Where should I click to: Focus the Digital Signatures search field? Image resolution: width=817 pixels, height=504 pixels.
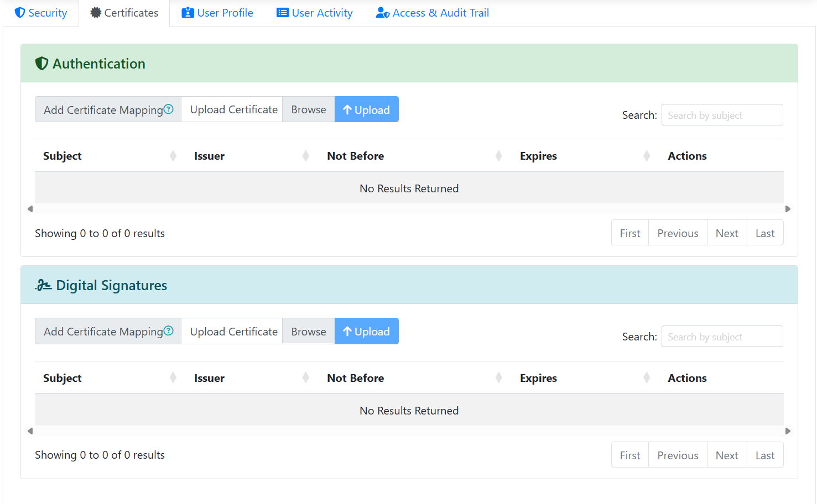722,337
